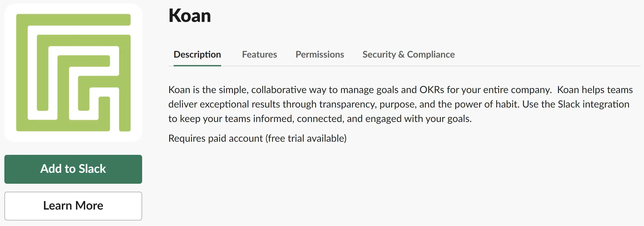Click the "engaged with your goals" text
This screenshot has width=644, height=226.
tap(418, 119)
